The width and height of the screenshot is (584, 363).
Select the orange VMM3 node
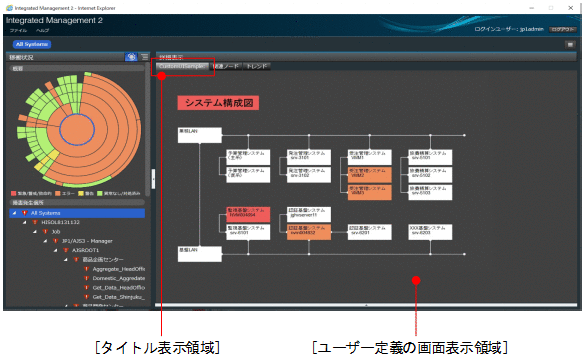pos(369,192)
